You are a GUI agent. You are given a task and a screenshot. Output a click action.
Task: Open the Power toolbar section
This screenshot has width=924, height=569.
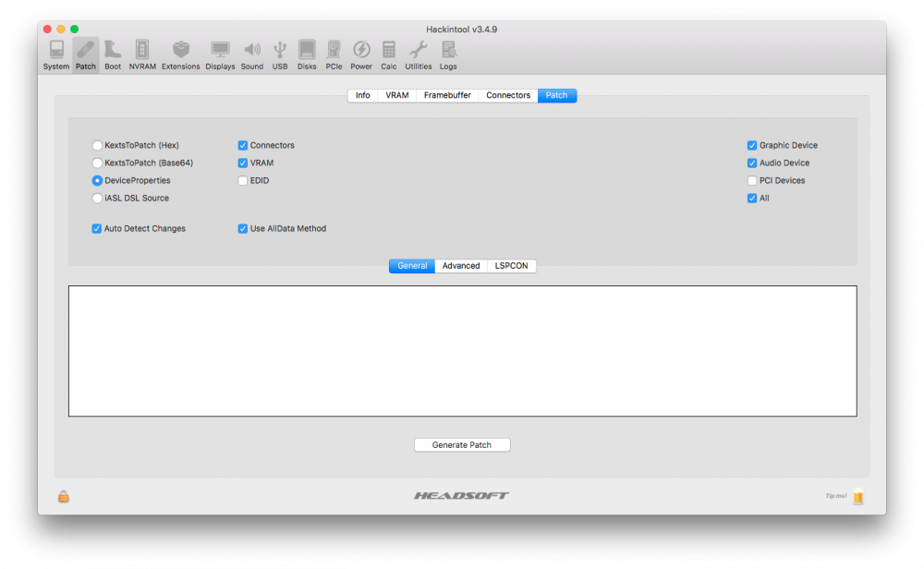coord(361,55)
